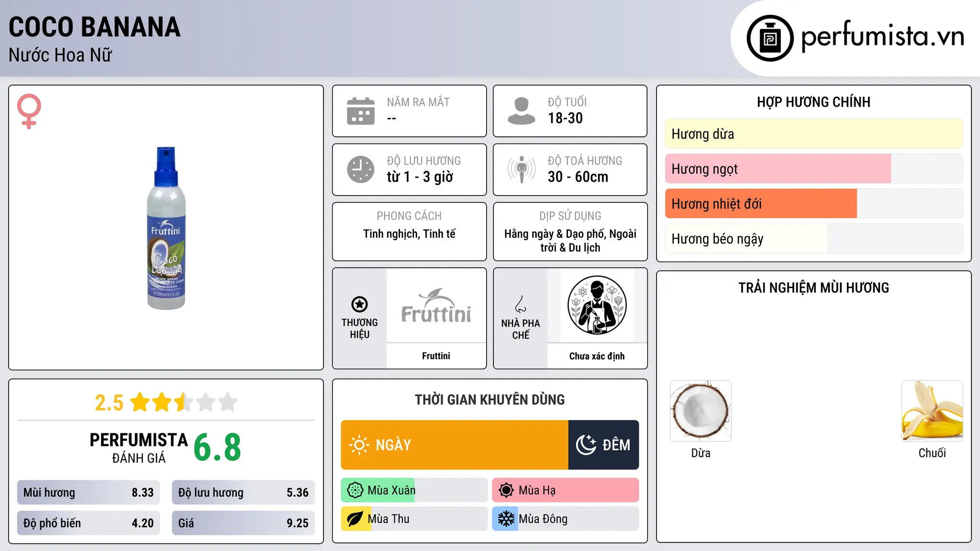This screenshot has width=980, height=551.
Task: Click the pink female gender symbol
Action: click(29, 111)
